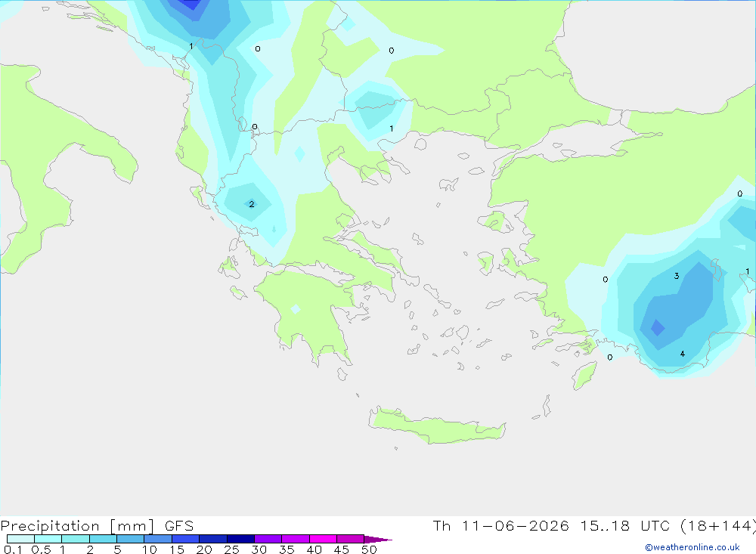Click the '15..18 UTC' time range text
The height and width of the screenshot is (554, 756).
click(x=625, y=525)
